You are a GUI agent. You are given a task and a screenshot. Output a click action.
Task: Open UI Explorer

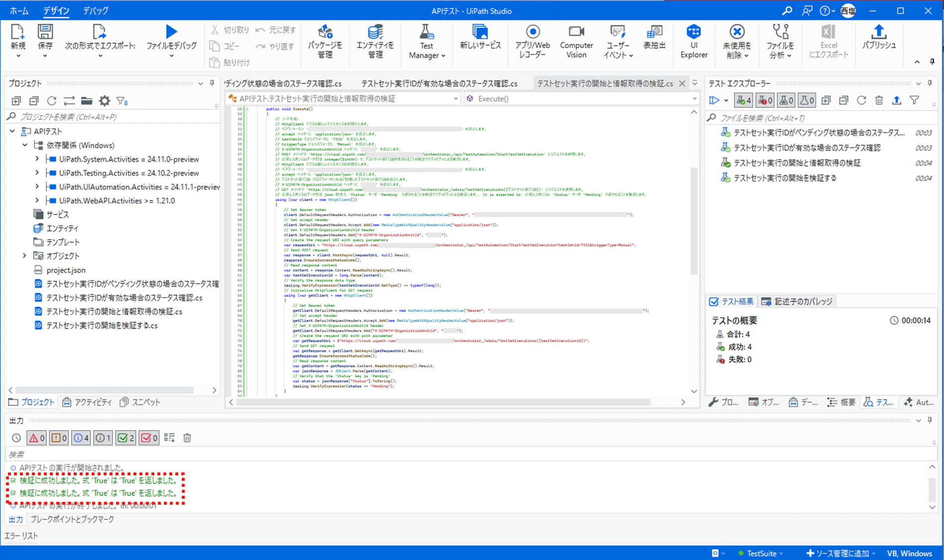[x=694, y=41]
